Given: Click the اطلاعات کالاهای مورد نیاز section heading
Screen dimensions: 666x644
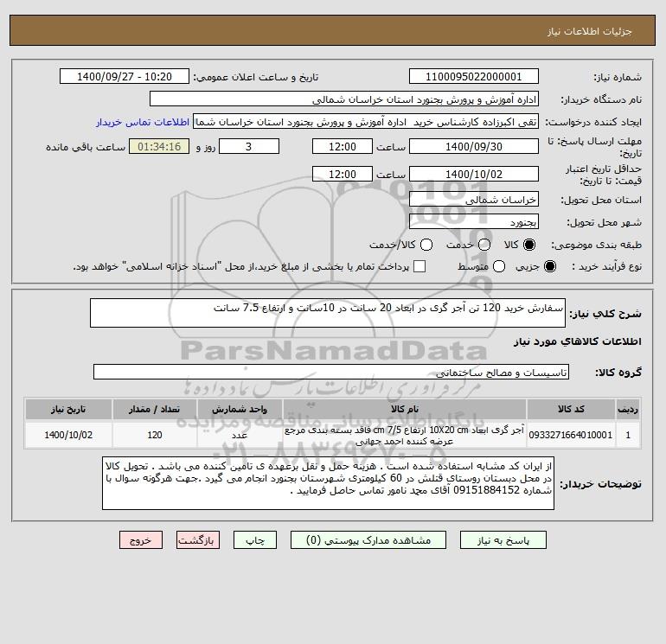Looking at the screenshot, I should [578, 341].
